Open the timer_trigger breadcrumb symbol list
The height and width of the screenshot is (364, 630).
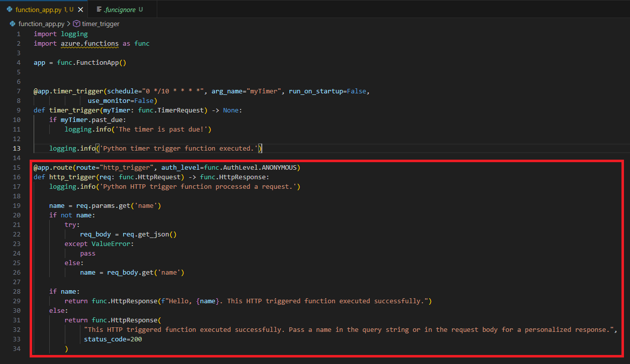100,24
